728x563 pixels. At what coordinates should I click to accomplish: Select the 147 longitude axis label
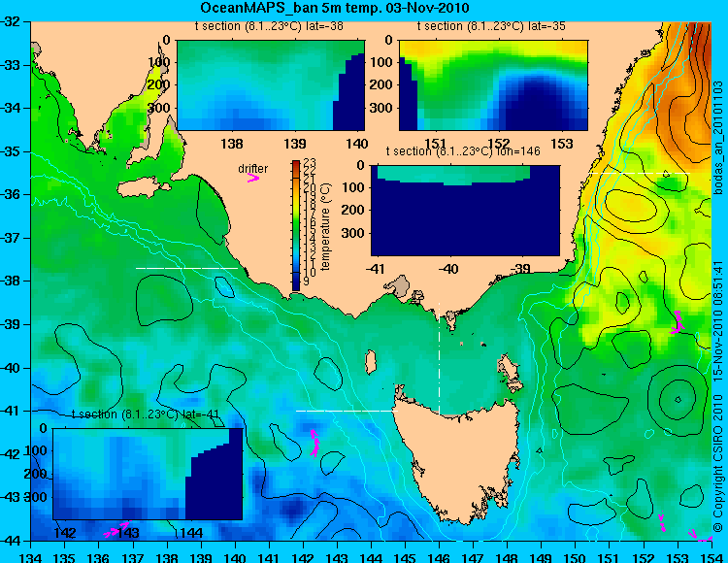[x=473, y=557]
